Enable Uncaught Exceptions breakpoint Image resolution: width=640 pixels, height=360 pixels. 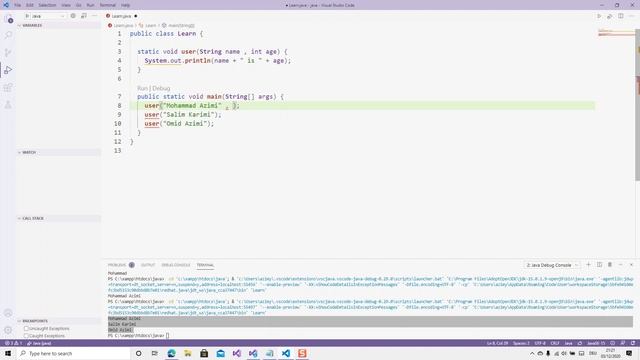click(x=26, y=329)
